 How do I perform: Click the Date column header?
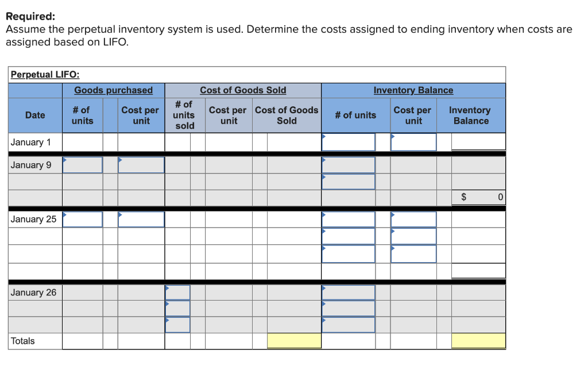(35, 116)
